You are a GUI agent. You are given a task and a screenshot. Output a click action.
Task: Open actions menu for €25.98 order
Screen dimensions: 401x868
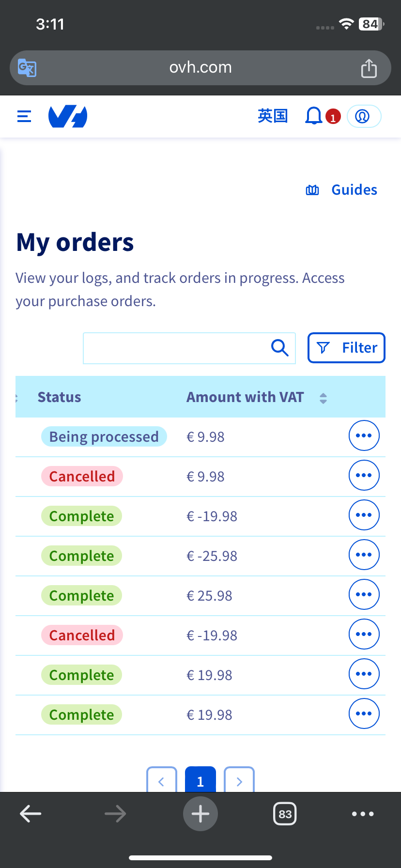pyautogui.click(x=364, y=594)
